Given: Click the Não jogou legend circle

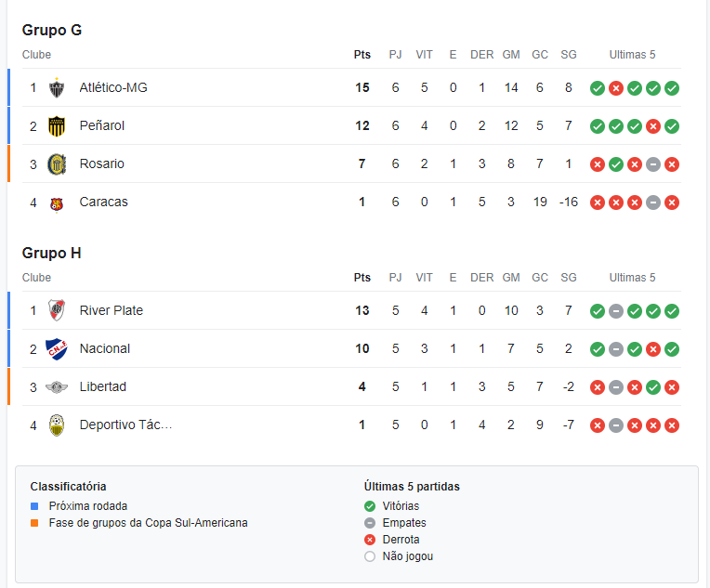Looking at the screenshot, I should (x=370, y=556).
